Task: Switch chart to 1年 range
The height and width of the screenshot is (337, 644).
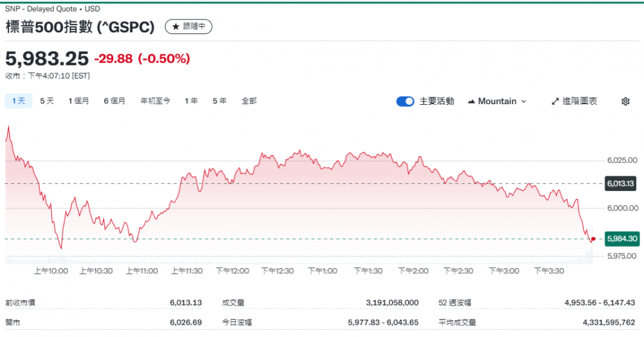Action: coord(191,101)
